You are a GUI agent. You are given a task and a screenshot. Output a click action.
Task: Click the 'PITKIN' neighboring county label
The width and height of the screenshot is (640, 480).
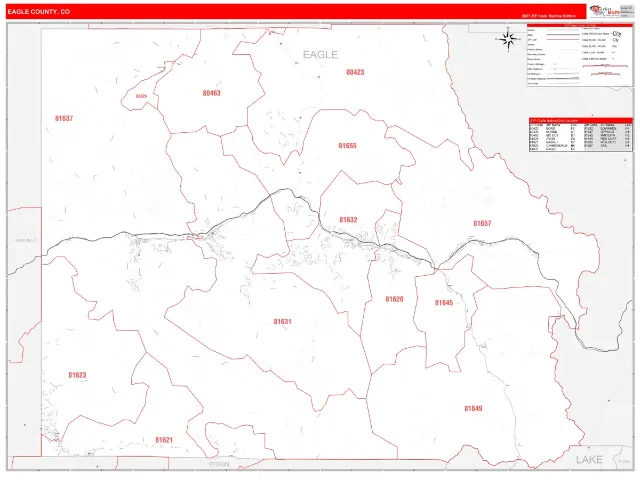click(x=219, y=464)
